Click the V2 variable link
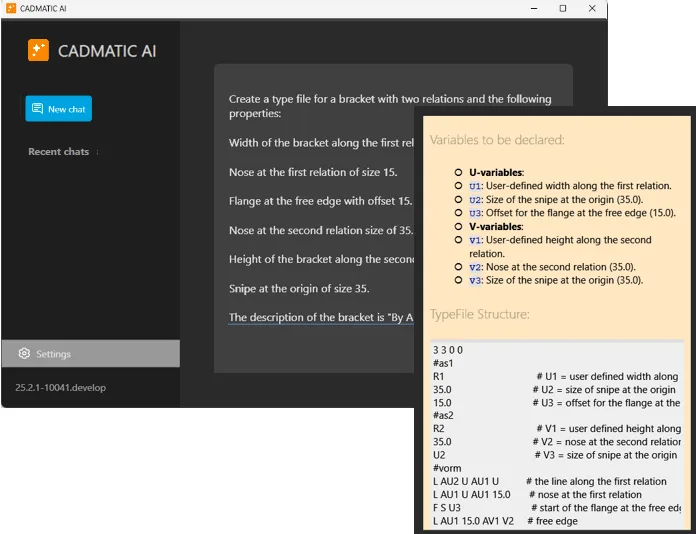This screenshot has width=696, height=534. pos(476,267)
